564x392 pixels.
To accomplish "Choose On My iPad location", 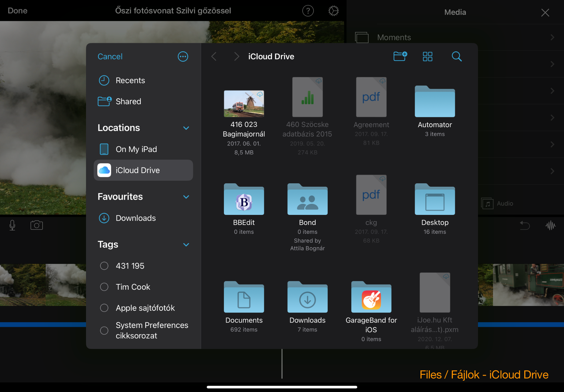I will pyautogui.click(x=144, y=149).
